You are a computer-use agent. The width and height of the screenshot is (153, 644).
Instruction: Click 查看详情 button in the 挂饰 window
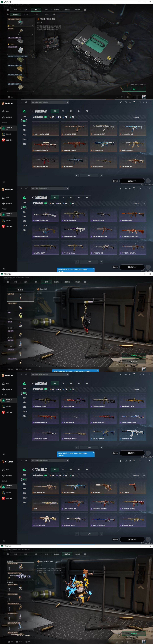(134, 361)
